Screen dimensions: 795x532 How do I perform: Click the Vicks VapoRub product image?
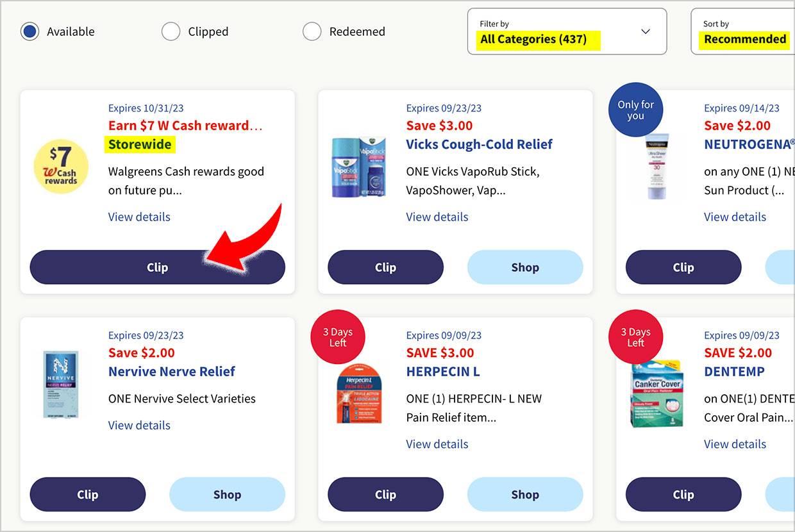click(x=359, y=167)
